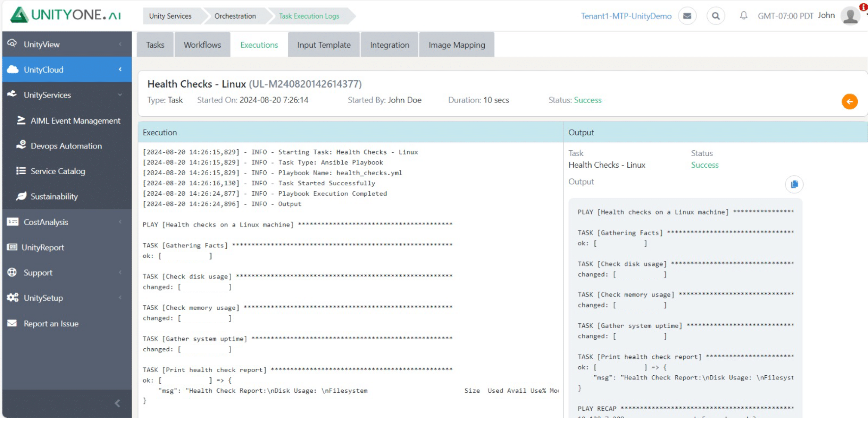Click the Report an Issue envelope icon

pos(12,323)
